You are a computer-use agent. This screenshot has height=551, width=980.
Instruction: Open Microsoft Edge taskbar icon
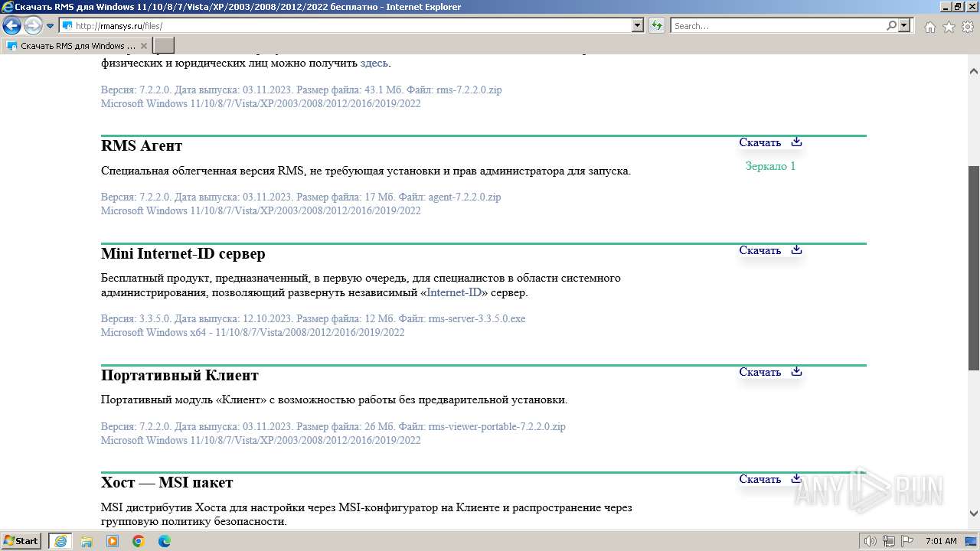point(165,541)
